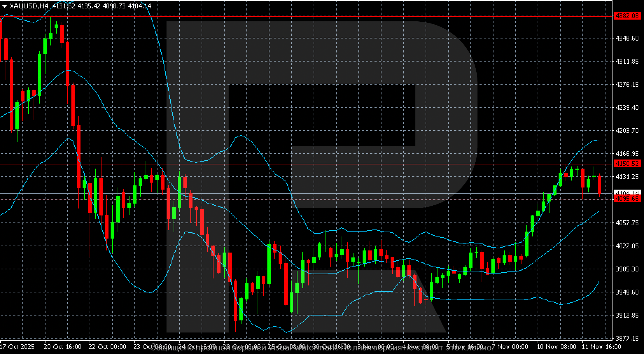Screen dimensions: 644x354
Task: Click the 17 Oct 2025 date label
Action: tap(17, 347)
